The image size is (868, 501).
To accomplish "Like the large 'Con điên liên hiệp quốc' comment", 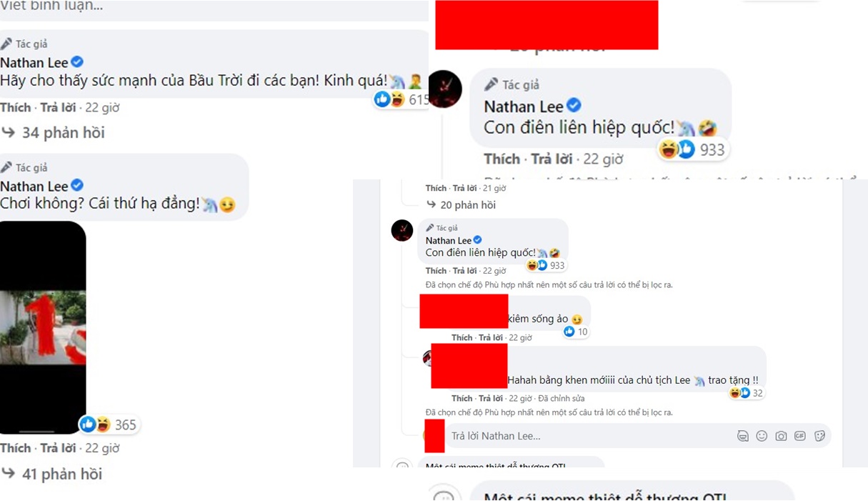I will (x=502, y=159).
